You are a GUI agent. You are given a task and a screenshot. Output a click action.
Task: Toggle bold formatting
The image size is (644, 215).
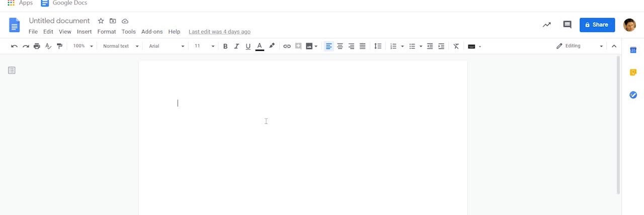tap(225, 46)
